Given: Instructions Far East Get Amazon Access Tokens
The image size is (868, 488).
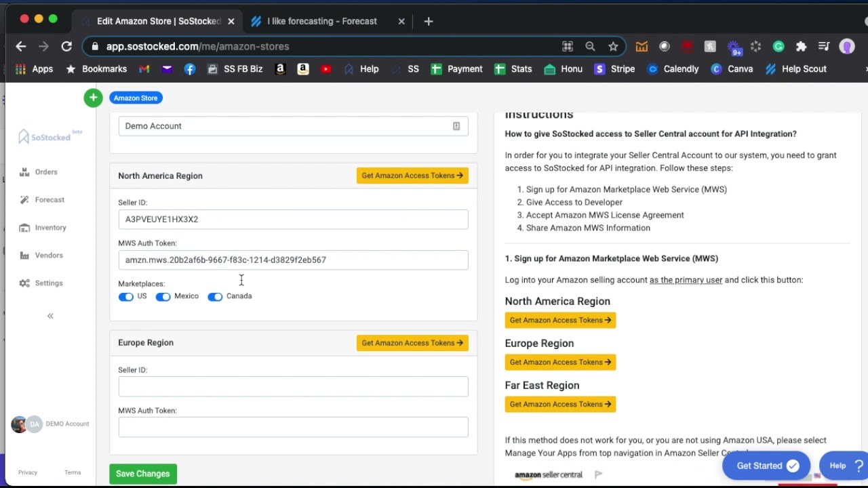Looking at the screenshot, I should point(560,404).
